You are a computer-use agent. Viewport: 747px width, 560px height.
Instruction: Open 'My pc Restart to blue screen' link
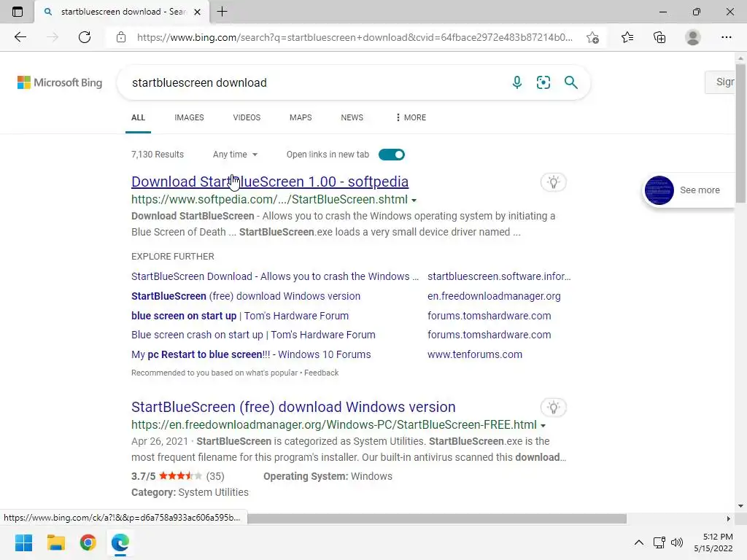tap(251, 354)
